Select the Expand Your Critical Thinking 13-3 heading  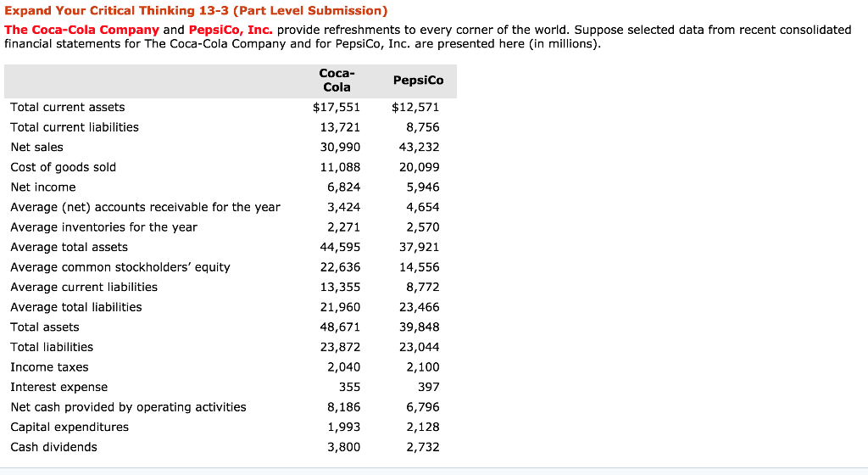coord(196,10)
